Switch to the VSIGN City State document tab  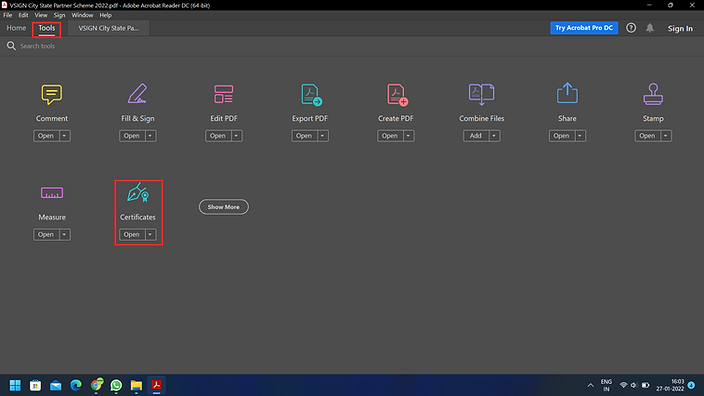pyautogui.click(x=108, y=28)
